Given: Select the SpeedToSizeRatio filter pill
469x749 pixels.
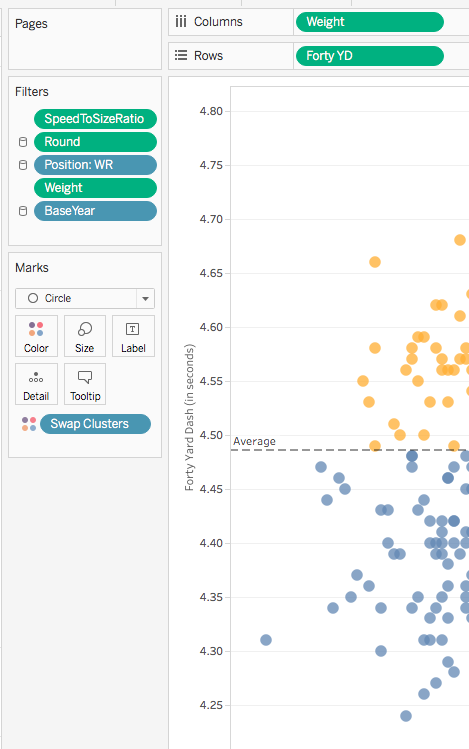Looking at the screenshot, I should (96, 119).
